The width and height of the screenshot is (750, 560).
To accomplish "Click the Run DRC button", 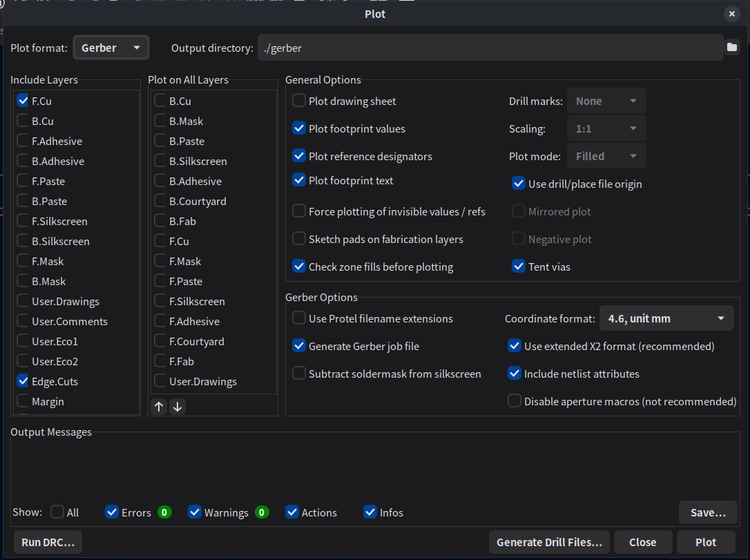I will [48, 542].
